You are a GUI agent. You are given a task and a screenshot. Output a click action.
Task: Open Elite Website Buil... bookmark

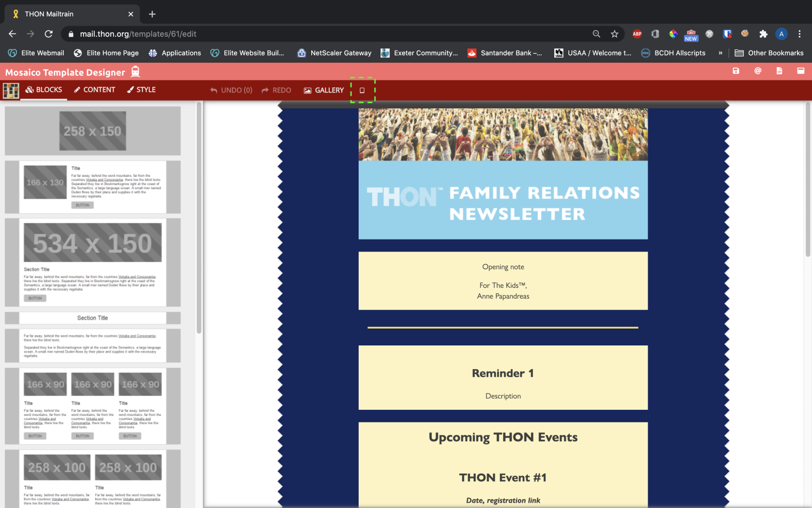pyautogui.click(x=247, y=53)
